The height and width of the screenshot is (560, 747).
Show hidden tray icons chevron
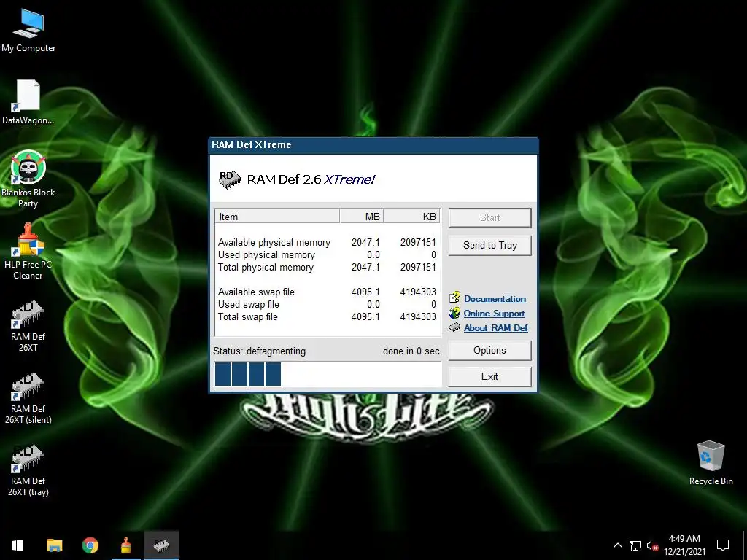pyautogui.click(x=617, y=545)
